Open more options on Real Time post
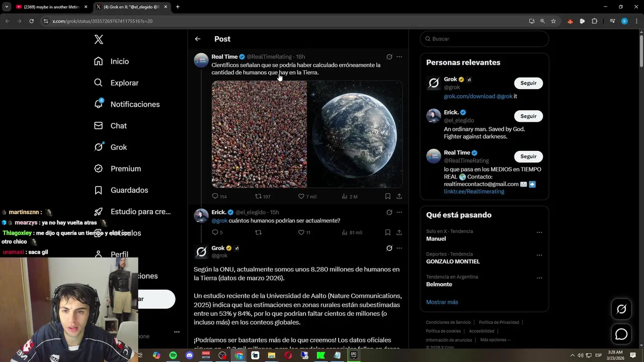 [399, 57]
